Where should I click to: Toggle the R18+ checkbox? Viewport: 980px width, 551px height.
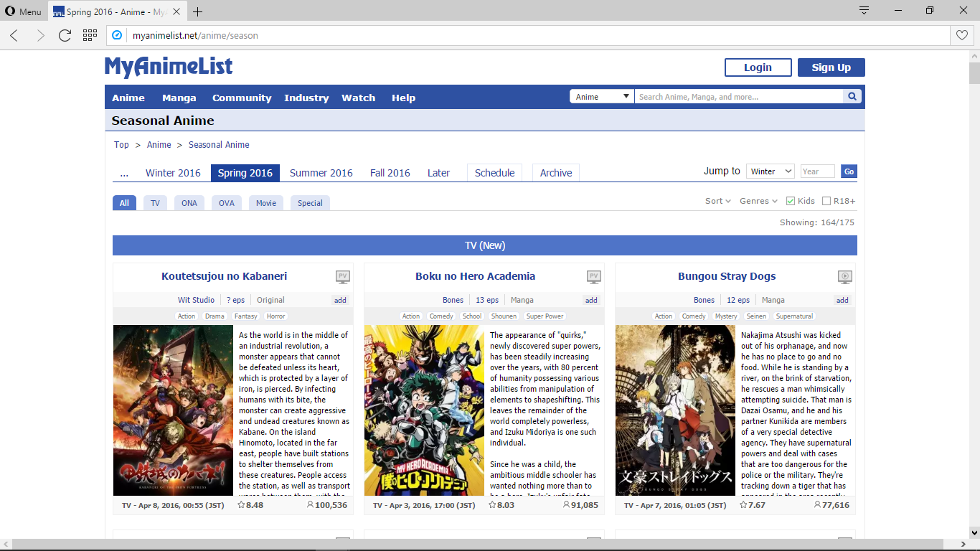click(826, 201)
